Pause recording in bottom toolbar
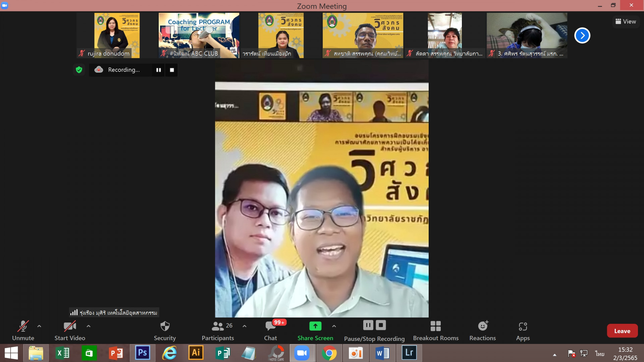Screen dimensions: 644x362 (368, 325)
